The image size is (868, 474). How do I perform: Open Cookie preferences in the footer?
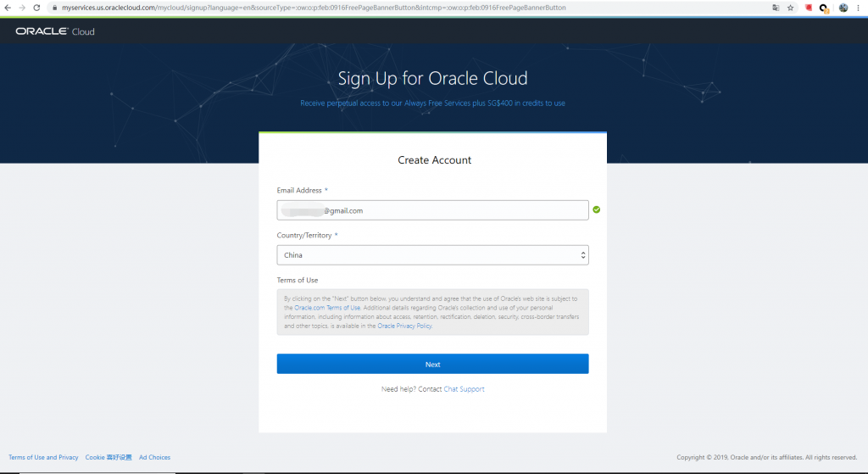coord(108,457)
